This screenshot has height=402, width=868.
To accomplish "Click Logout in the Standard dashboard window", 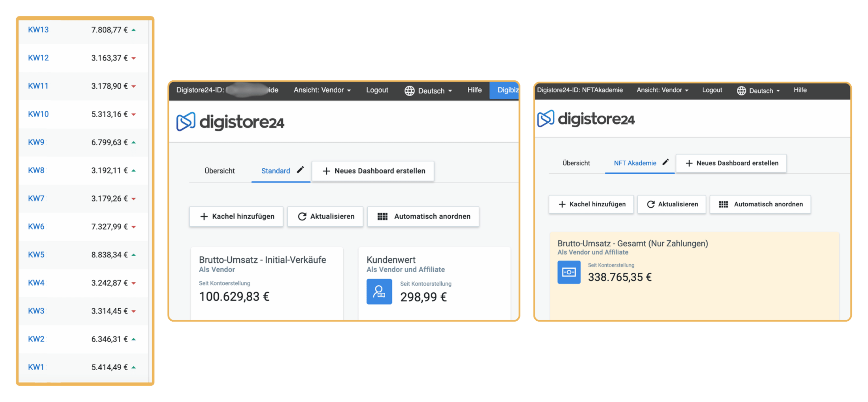I will coord(377,90).
